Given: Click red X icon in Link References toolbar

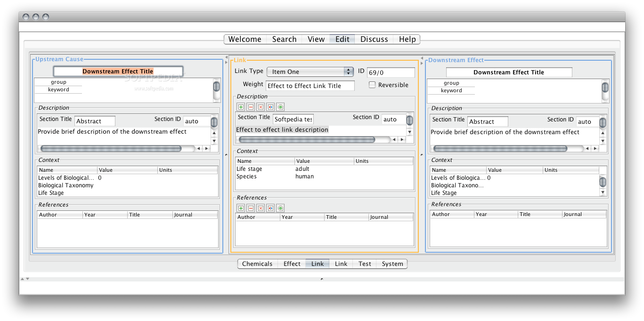Looking at the screenshot, I should click(261, 208).
